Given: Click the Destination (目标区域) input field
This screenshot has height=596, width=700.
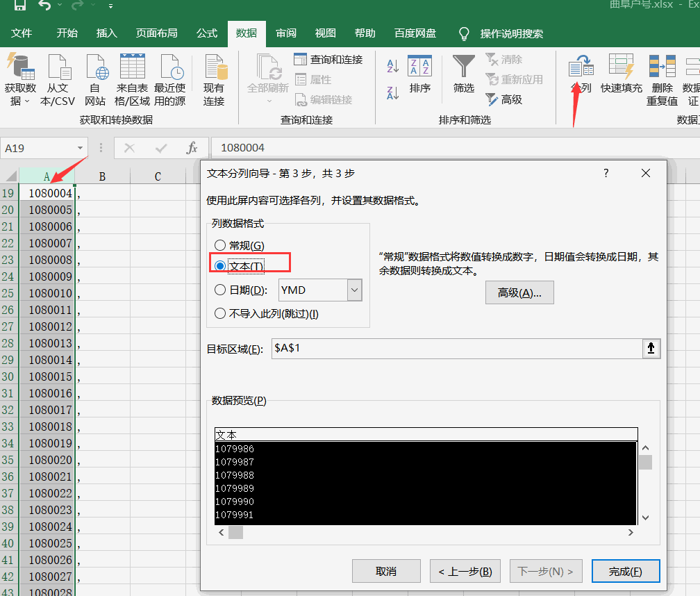Looking at the screenshot, I should (456, 349).
